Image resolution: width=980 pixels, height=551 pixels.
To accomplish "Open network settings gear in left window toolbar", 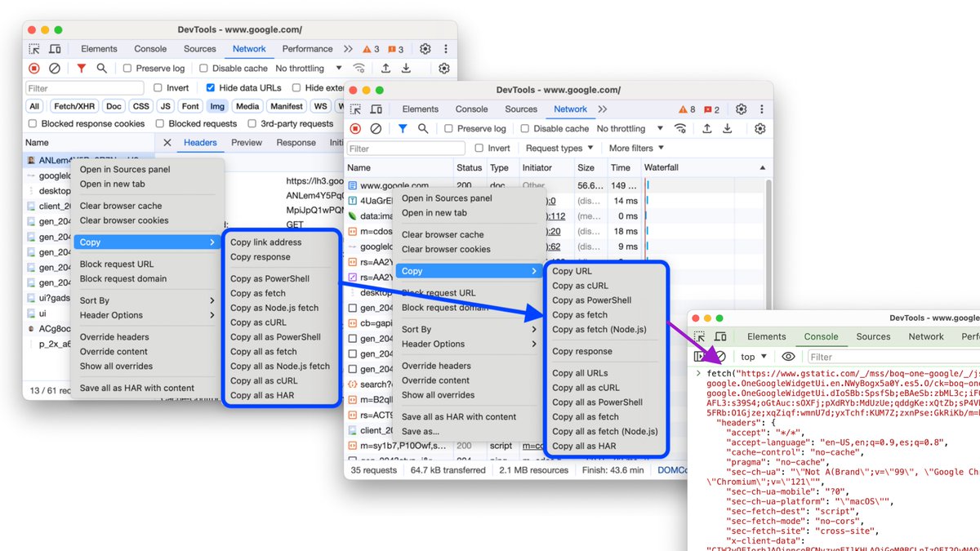I will pyautogui.click(x=444, y=69).
